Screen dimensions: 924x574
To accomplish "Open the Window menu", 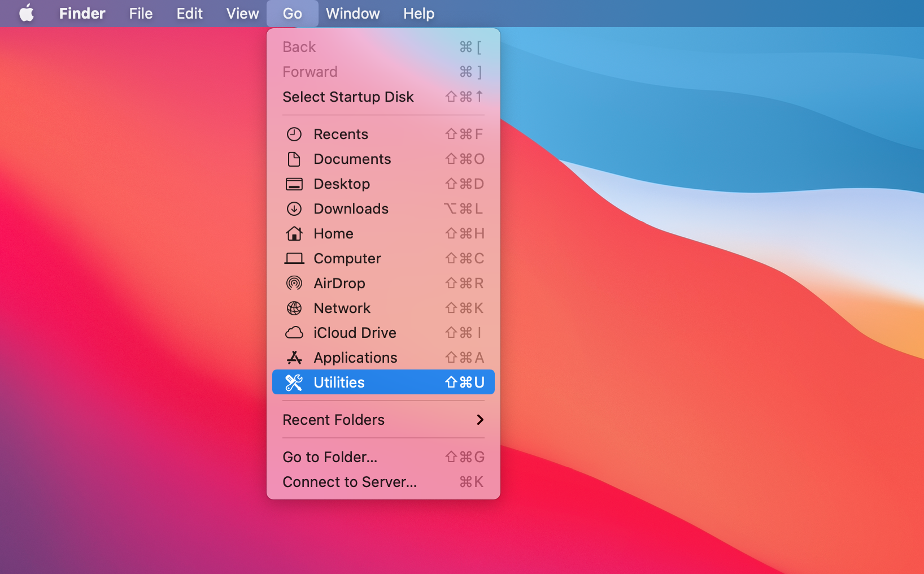I will point(353,14).
